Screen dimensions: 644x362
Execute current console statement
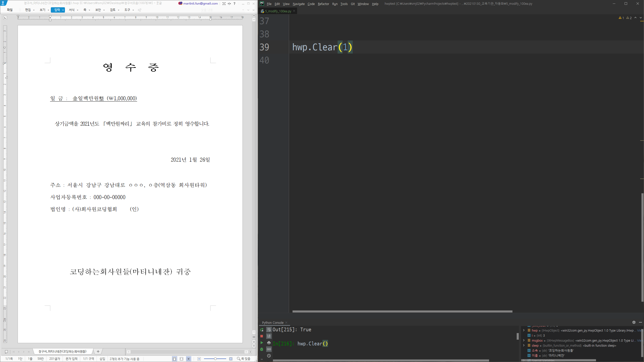click(262, 343)
